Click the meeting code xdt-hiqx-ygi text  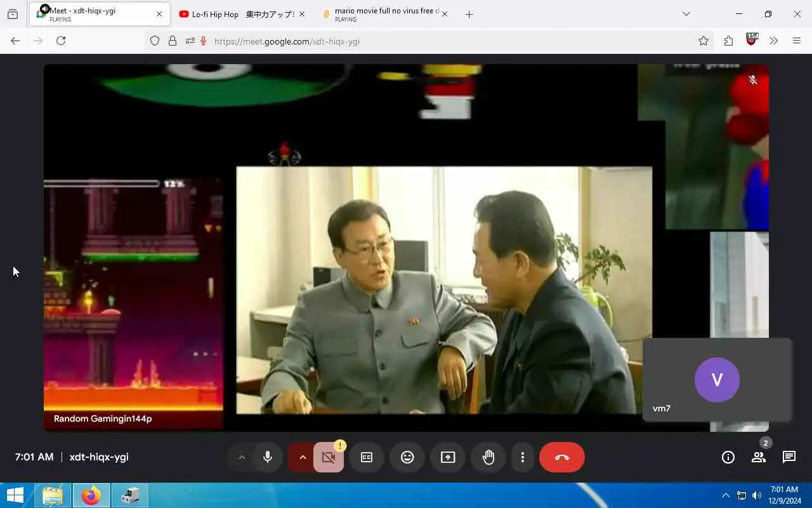tap(99, 457)
